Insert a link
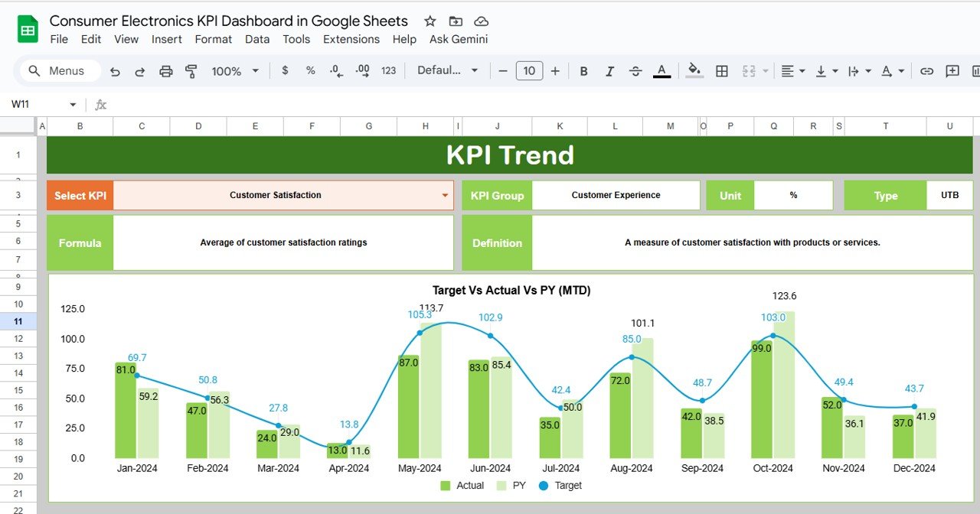This screenshot has width=980, height=514. point(926,70)
